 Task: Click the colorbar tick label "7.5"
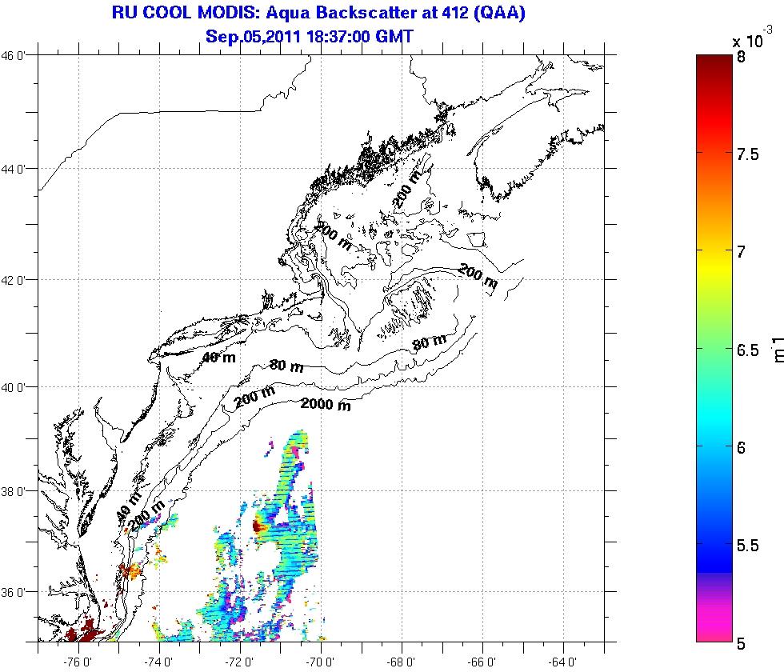click(x=747, y=154)
